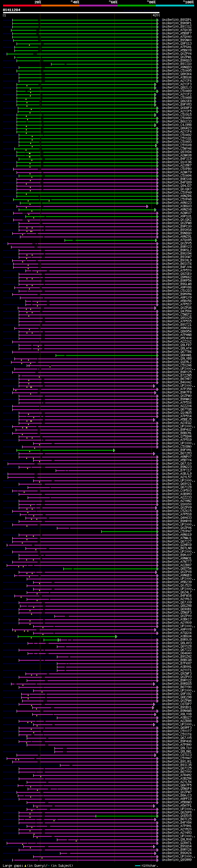Select label UniRef100_A5C4X4
The height and width of the screenshot is (868, 197).
176,338
